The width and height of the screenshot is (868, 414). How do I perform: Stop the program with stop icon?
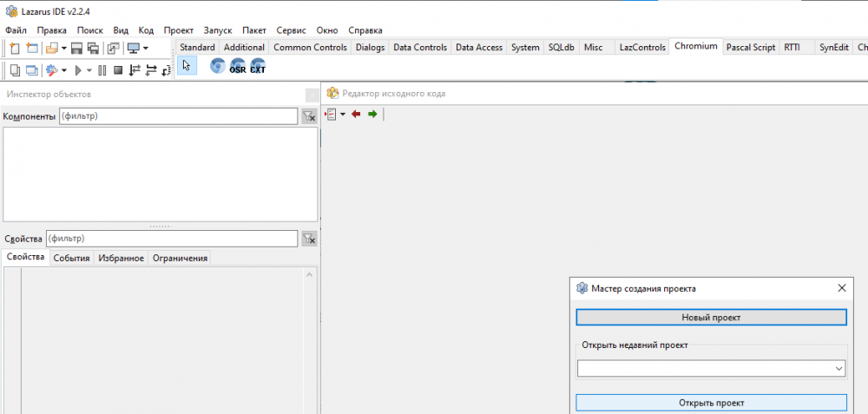[x=118, y=70]
